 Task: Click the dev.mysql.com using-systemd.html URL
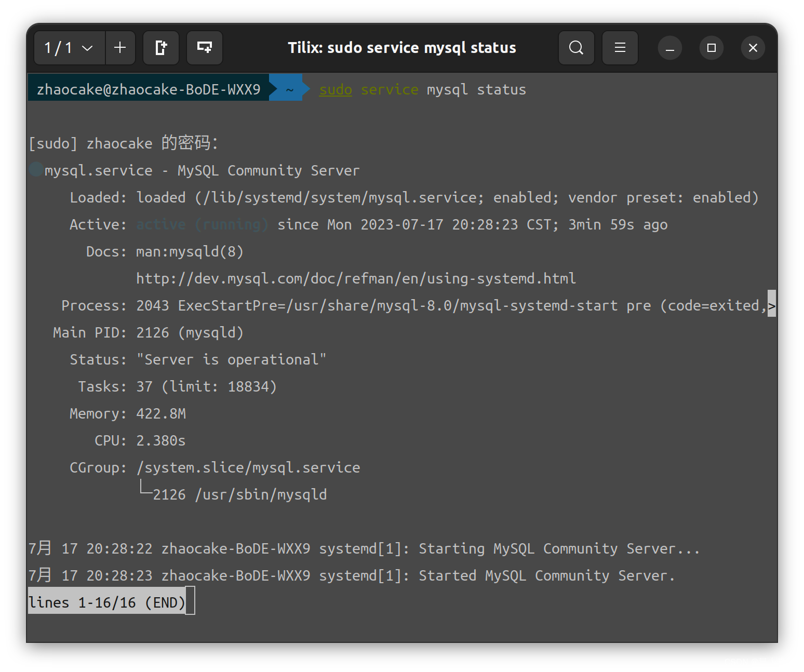pyautogui.click(x=356, y=278)
